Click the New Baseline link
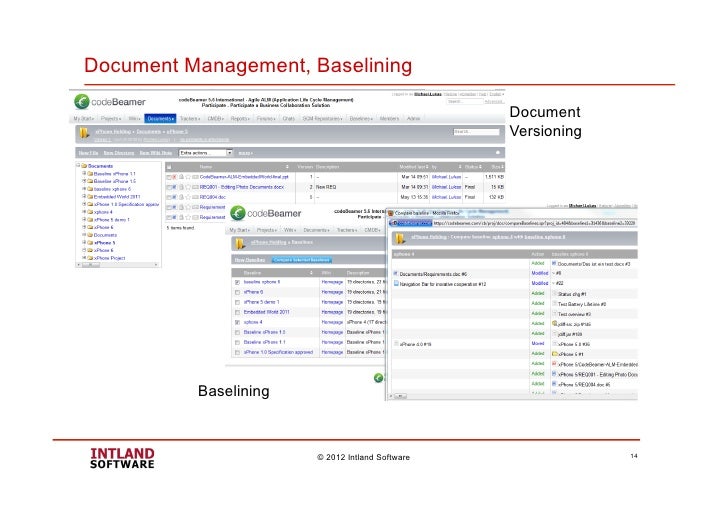This screenshot has height=514, width=728. (250, 260)
